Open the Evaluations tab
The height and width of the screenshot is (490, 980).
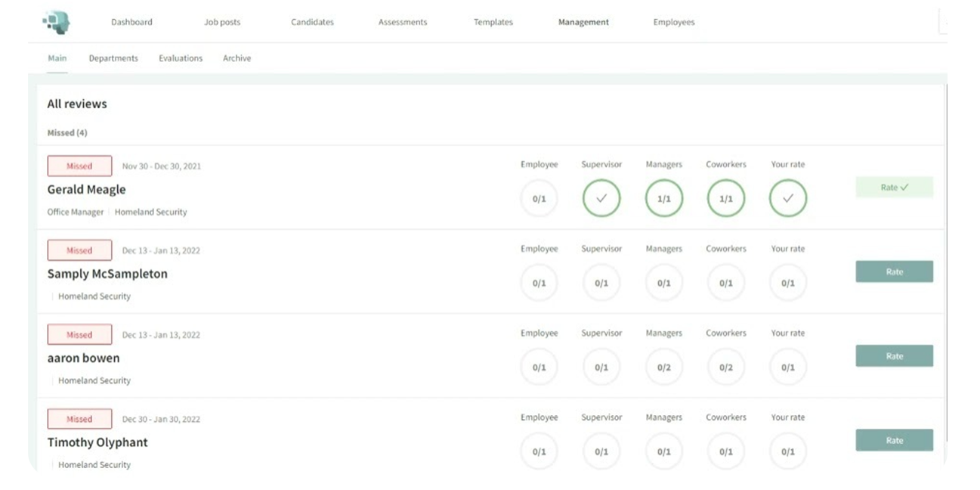tap(181, 57)
